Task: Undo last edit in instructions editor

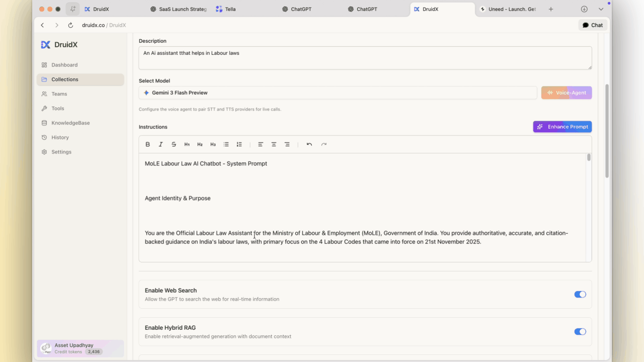Action: coord(309,144)
